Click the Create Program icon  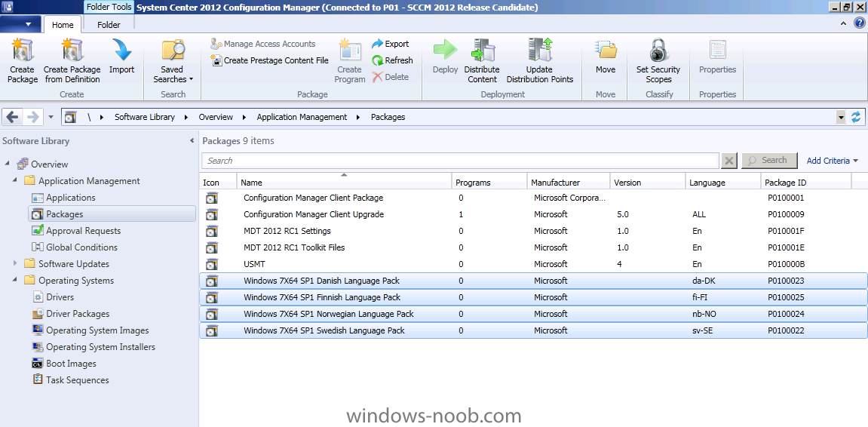[x=350, y=50]
